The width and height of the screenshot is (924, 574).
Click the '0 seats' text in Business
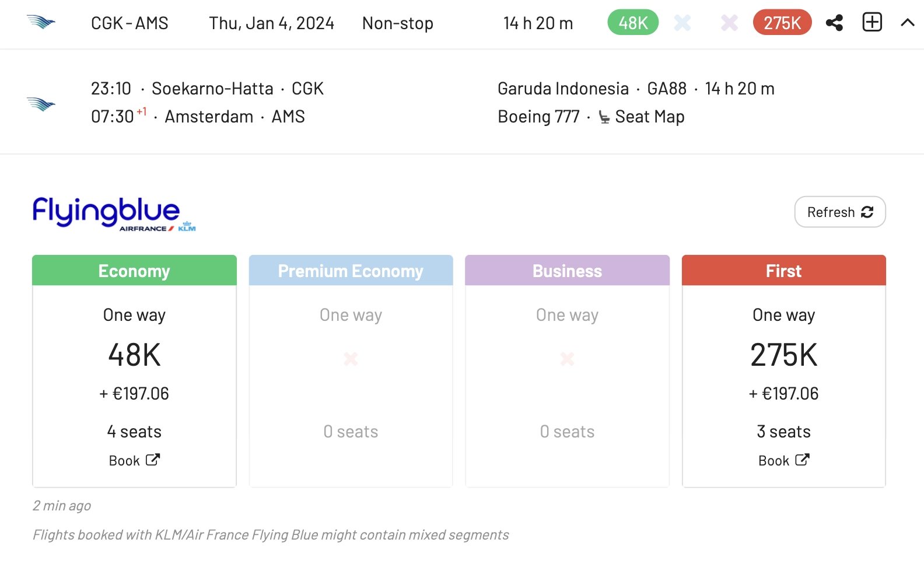click(x=567, y=432)
